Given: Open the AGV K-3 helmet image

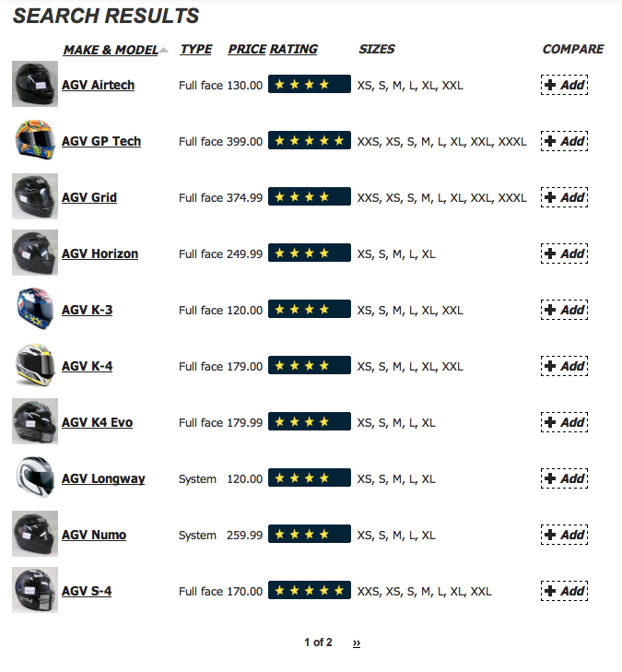Looking at the screenshot, I should click(x=35, y=309).
